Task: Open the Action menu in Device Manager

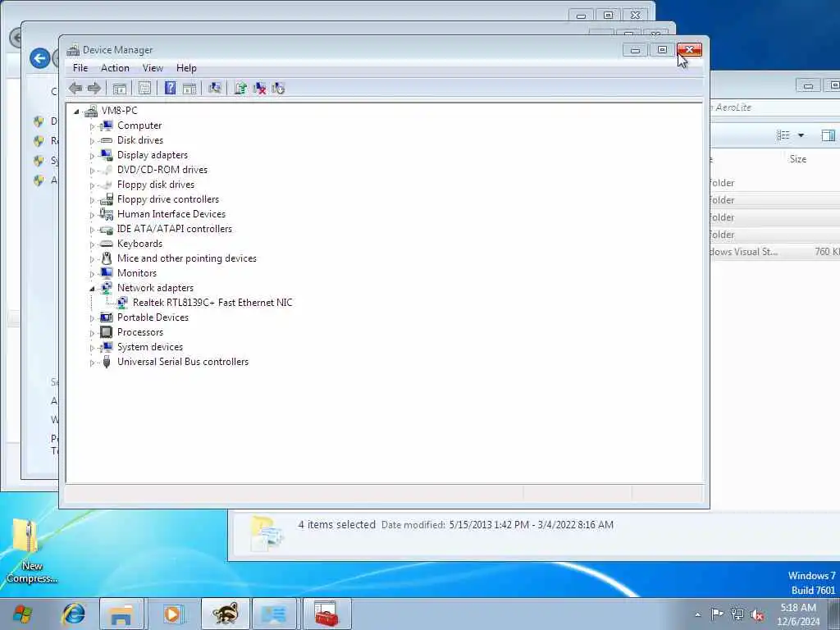Action: pos(115,68)
